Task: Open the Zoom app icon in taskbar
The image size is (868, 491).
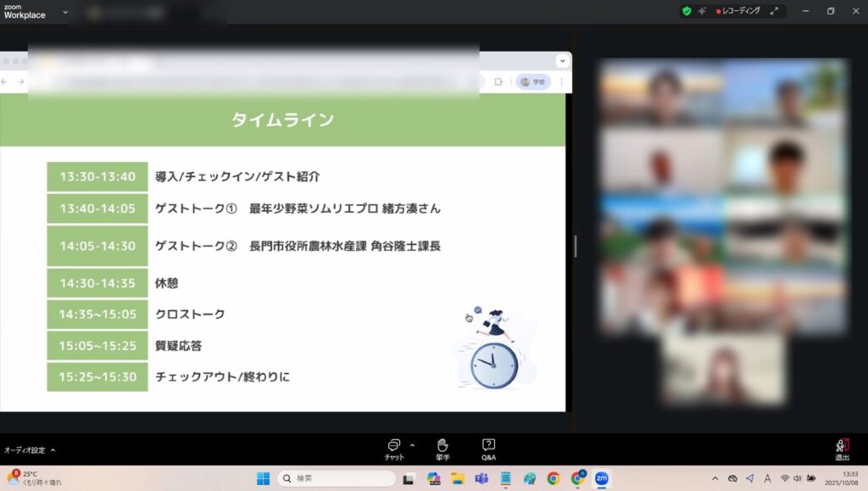Action: (x=601, y=478)
